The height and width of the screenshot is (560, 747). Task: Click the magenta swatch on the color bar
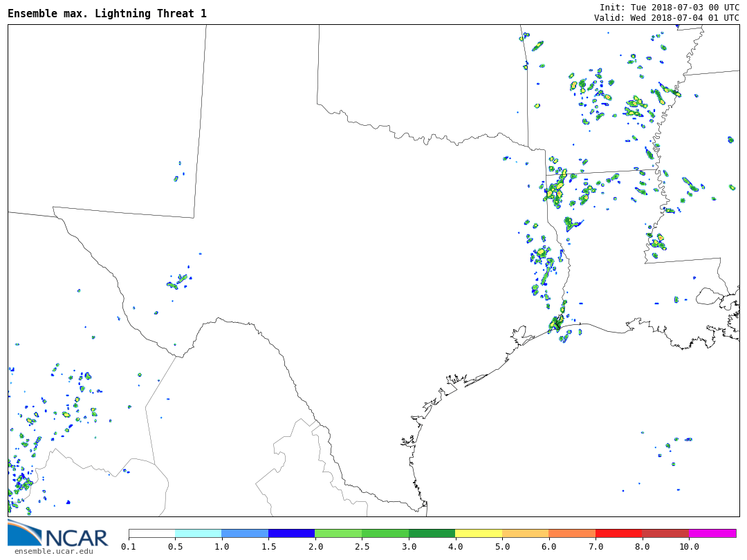[x=712, y=533]
